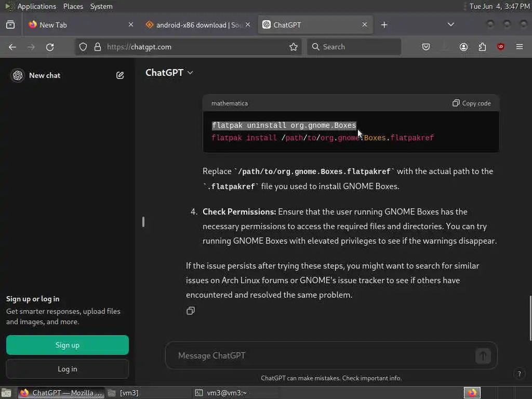
Task: Switch to the New Tab tab
Action: click(79, 25)
